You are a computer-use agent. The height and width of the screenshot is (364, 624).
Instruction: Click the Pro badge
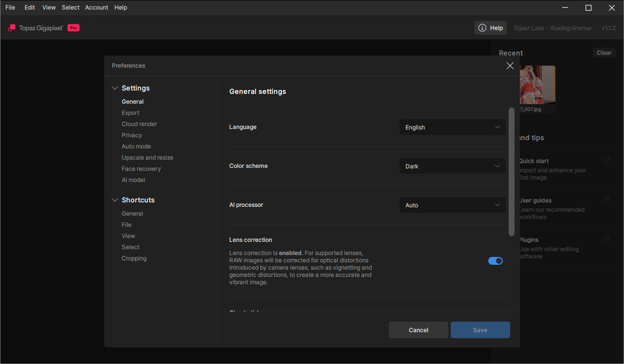pos(73,28)
